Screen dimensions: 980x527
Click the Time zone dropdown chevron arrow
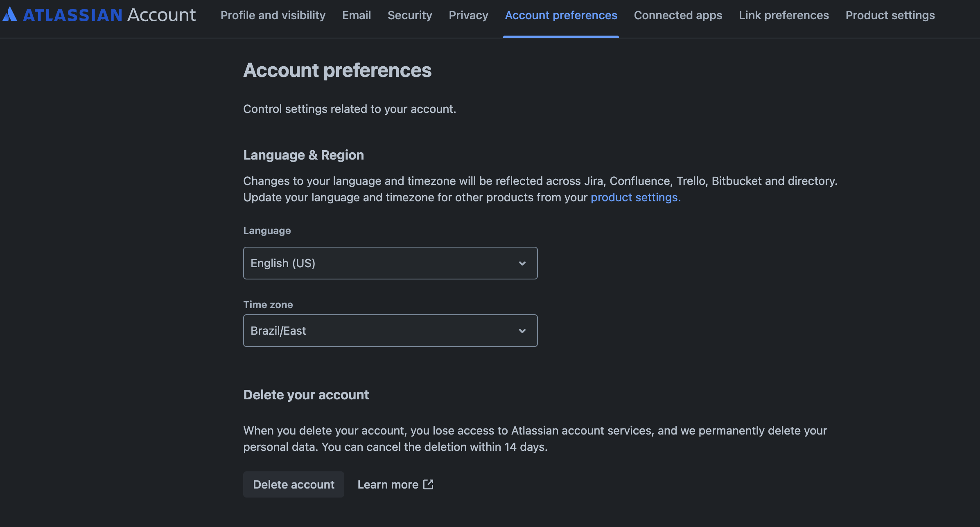point(522,331)
